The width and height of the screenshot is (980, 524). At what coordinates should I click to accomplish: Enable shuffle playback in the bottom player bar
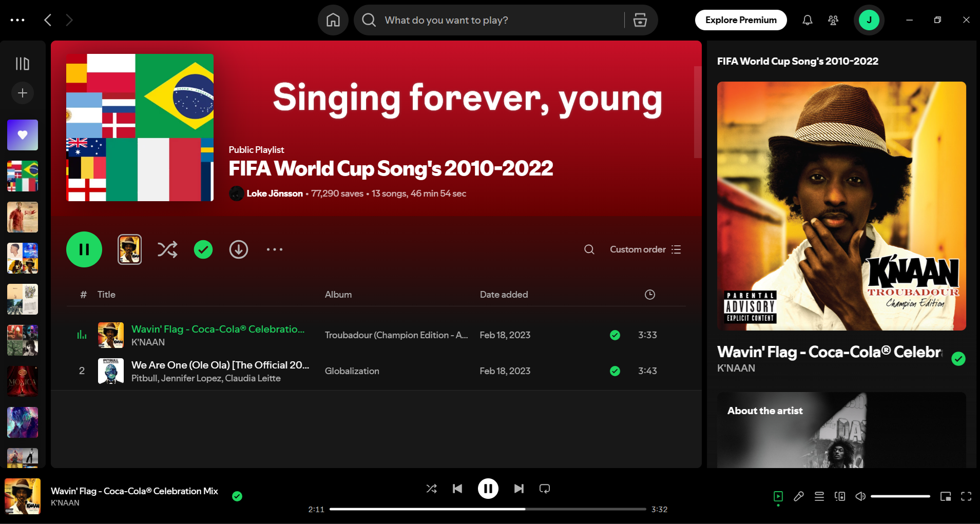coord(432,488)
